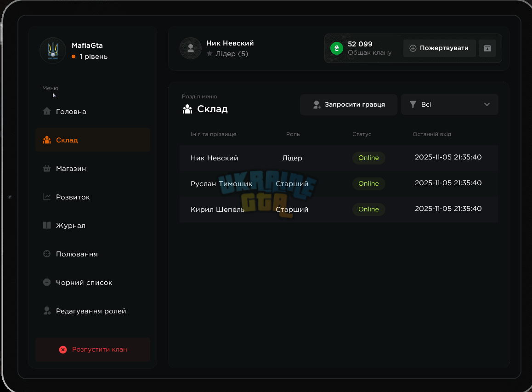Viewport: 532px width, 392px height.
Task: Click the chart icon beside Розвиток
Action: (x=47, y=197)
